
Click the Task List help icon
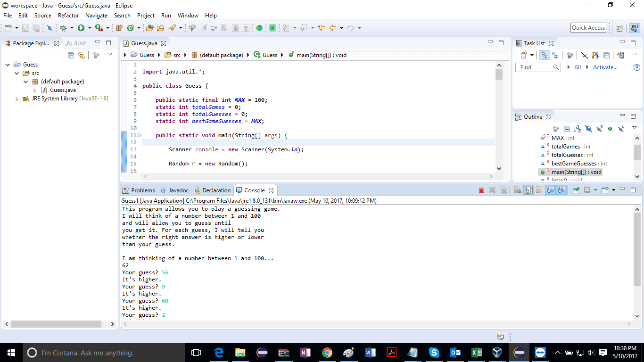click(637, 67)
